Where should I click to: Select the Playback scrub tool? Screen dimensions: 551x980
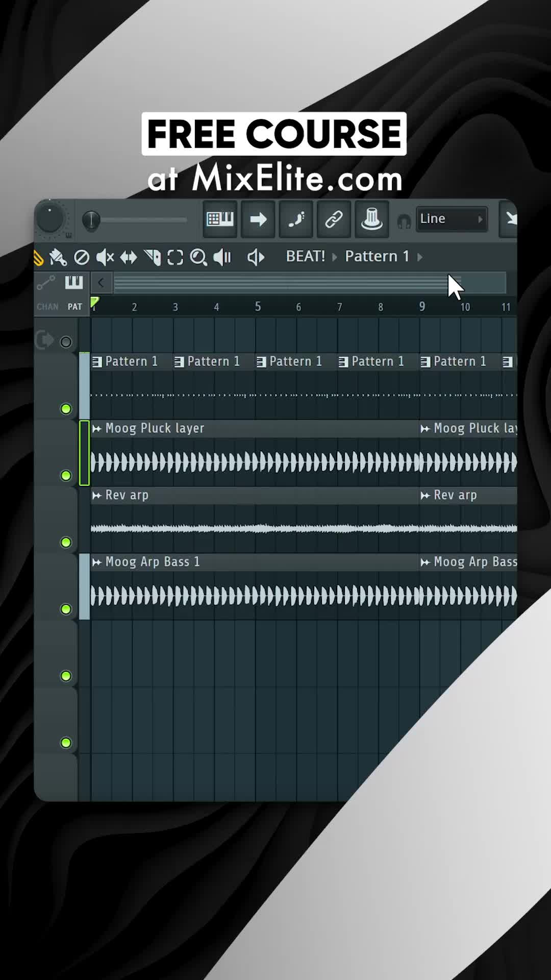point(222,257)
